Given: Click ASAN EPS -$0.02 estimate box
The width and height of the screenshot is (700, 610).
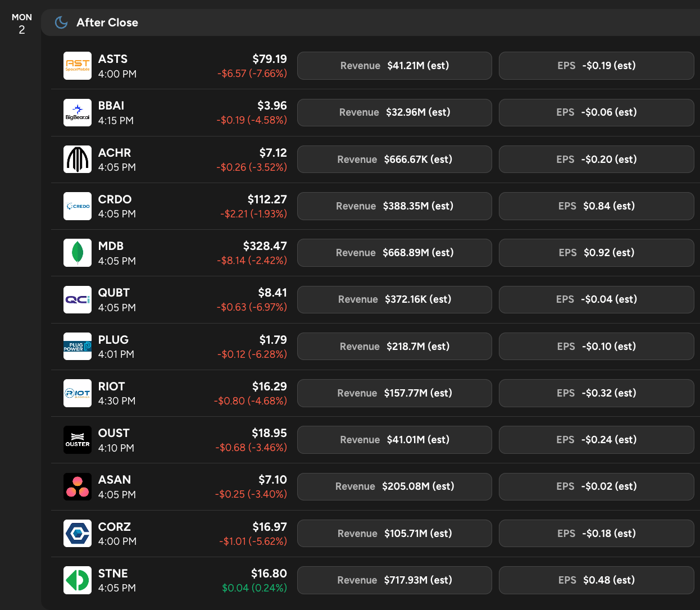Looking at the screenshot, I should 597,486.
